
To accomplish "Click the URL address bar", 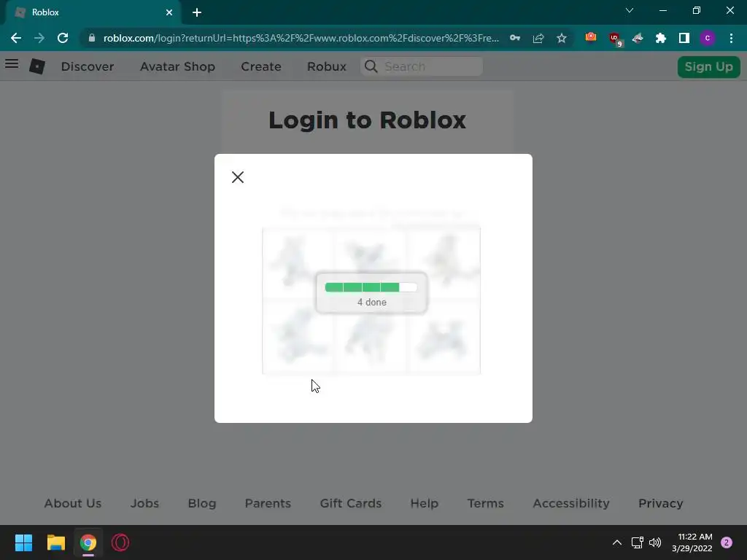I will click(x=301, y=38).
